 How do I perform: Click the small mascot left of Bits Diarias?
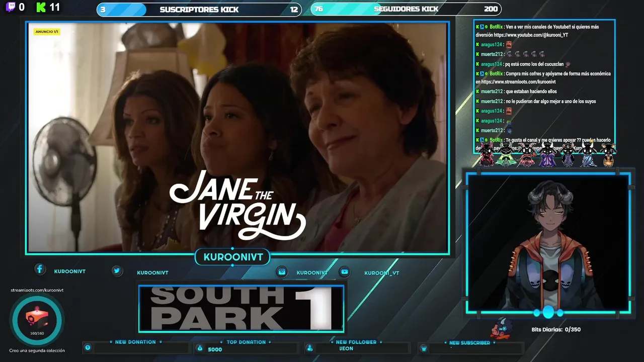pyautogui.click(x=502, y=328)
